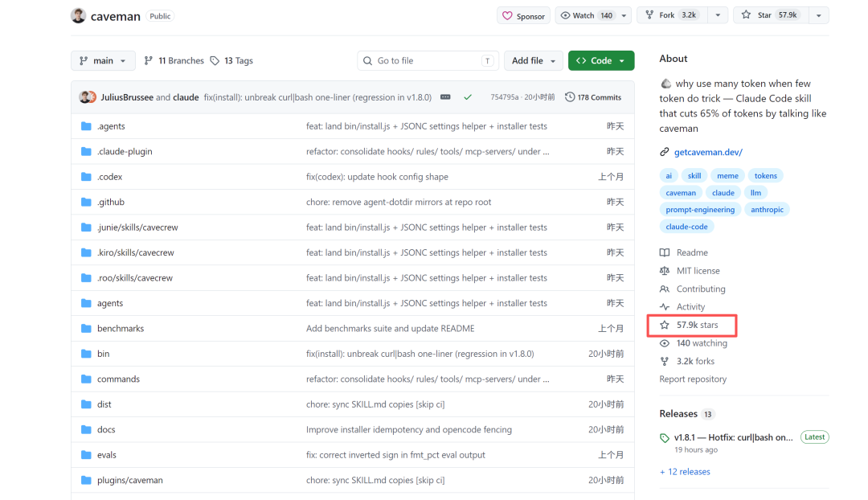Open the benchmarks commit message link
Screen dimensions: 868x500
tap(391, 328)
